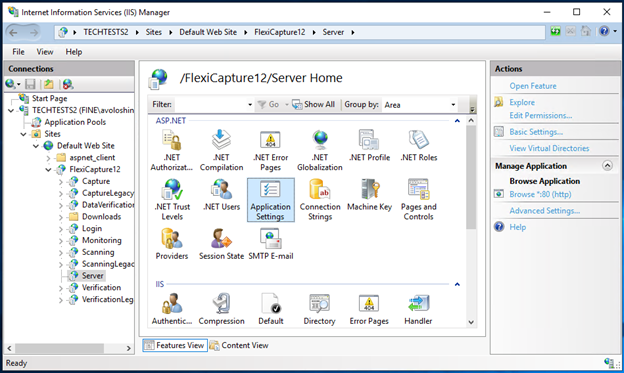The image size is (624, 373).
Task: Open the .NET Globalization feature
Action: point(320,150)
